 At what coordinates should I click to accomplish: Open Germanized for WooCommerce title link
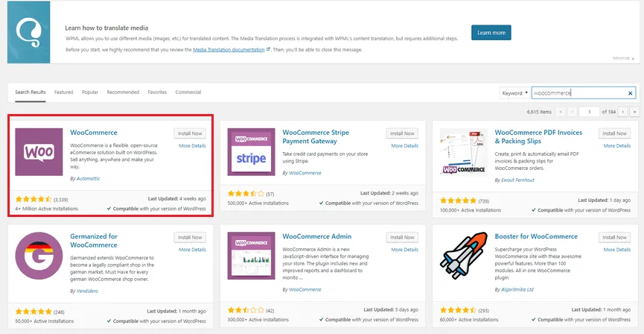(x=94, y=241)
